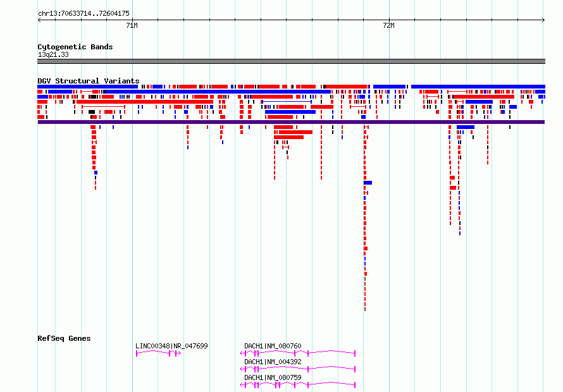Viewport: 563px width, 392px height.
Task: Select the DACH1 NM_080759 transcript glyph
Action: point(298,385)
